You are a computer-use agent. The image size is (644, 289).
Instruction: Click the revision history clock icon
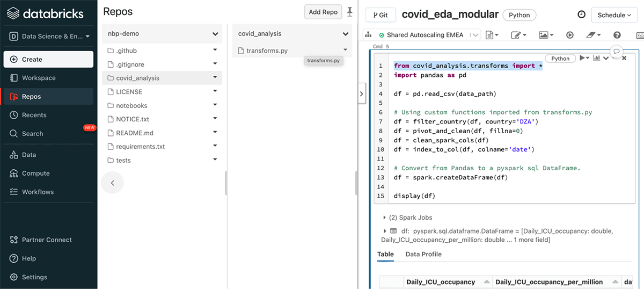(581, 15)
